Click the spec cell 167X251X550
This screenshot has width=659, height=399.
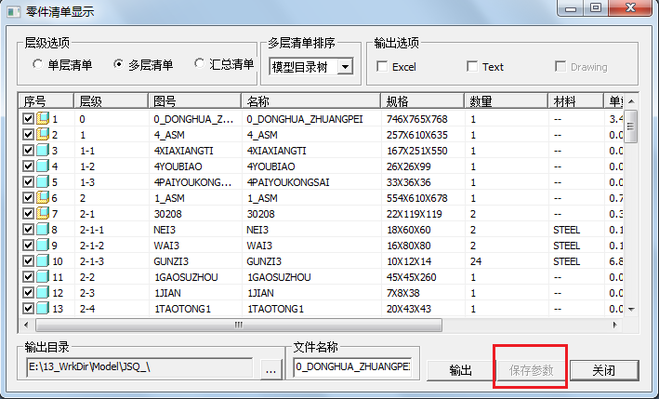417,151
